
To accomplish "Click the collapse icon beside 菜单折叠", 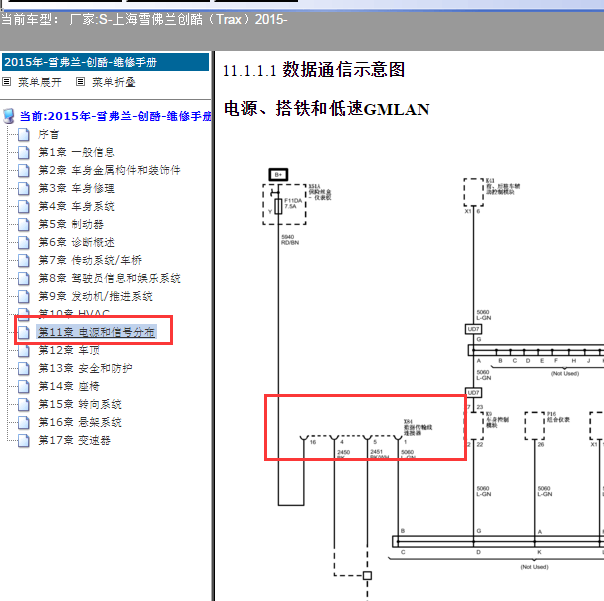I will pos(80,82).
